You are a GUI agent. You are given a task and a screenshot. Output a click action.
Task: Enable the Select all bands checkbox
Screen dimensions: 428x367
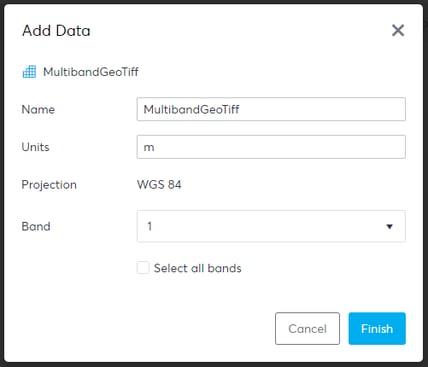coord(143,268)
